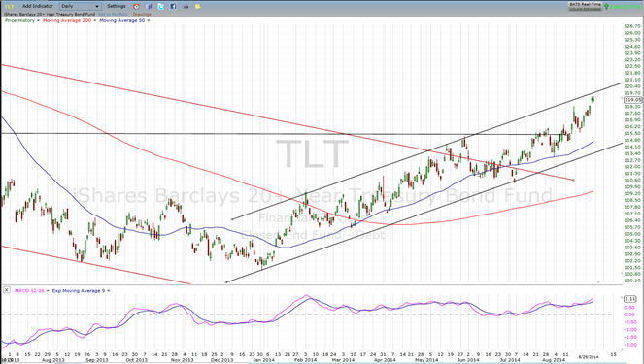
Task: Click the Jan 2014 month label
Action: click(x=263, y=360)
